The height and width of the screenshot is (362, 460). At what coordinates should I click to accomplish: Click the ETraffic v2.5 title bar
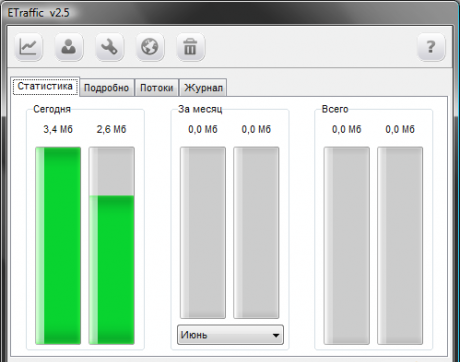(x=230, y=13)
